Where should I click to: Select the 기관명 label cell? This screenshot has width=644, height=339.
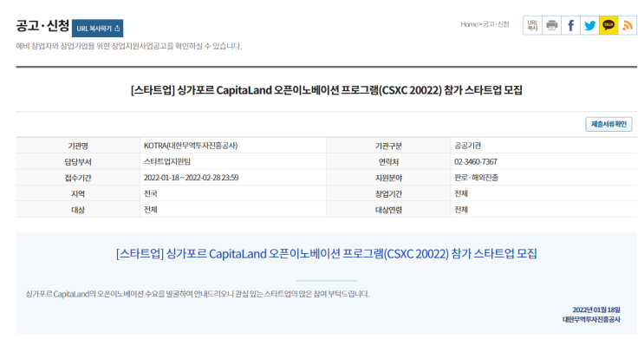(78, 146)
